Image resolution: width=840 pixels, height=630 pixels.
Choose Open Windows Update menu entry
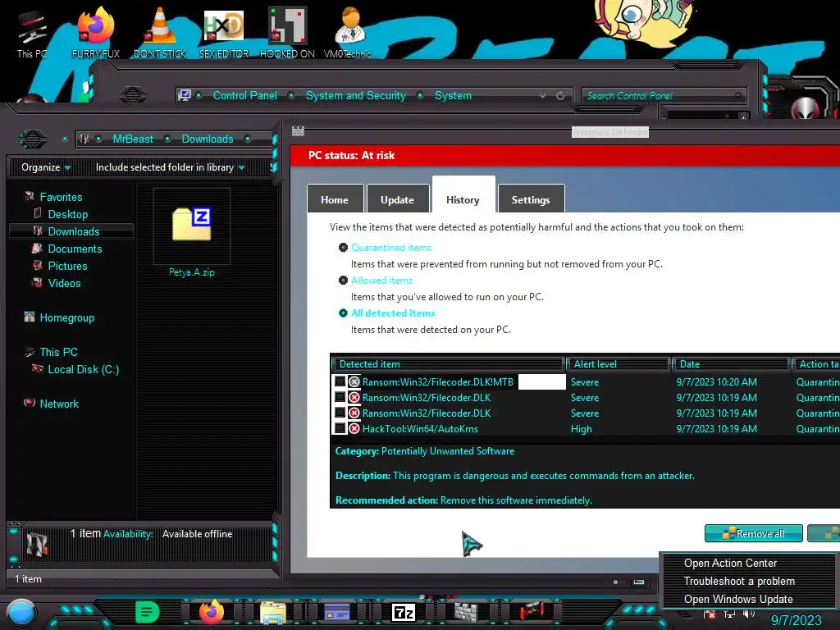click(x=738, y=600)
